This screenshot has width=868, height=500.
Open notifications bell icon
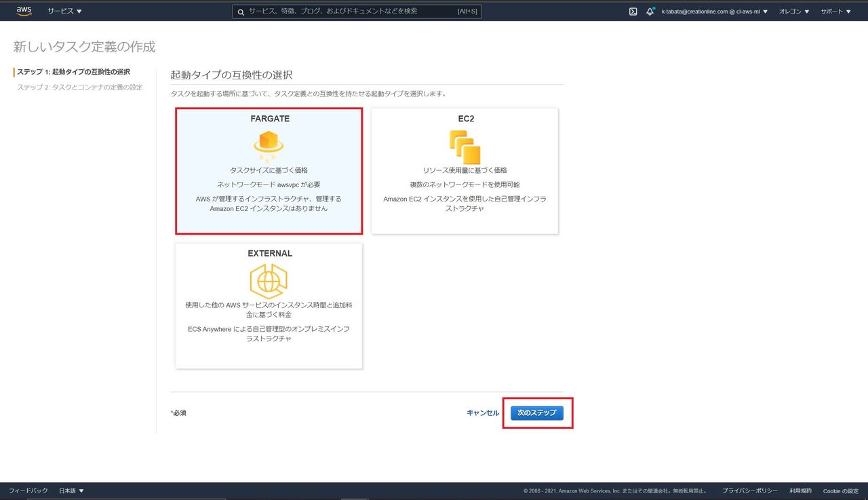tap(650, 12)
